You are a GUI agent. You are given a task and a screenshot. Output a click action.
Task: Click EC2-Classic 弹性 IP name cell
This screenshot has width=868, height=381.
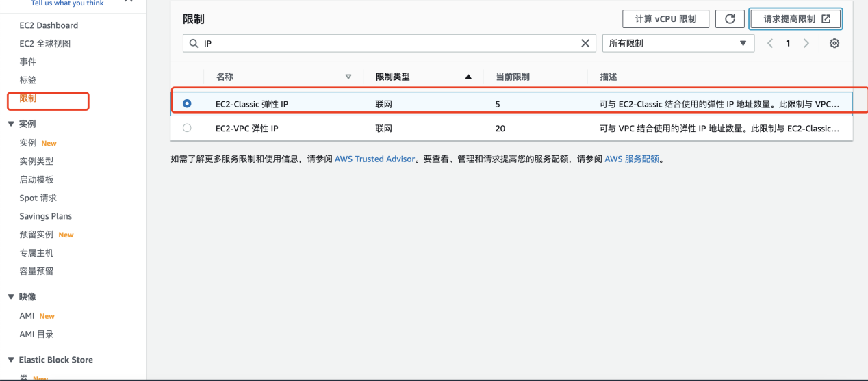click(x=252, y=104)
